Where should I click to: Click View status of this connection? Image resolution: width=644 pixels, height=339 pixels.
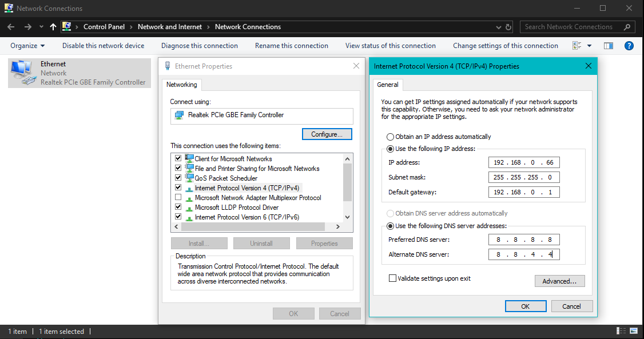click(390, 46)
